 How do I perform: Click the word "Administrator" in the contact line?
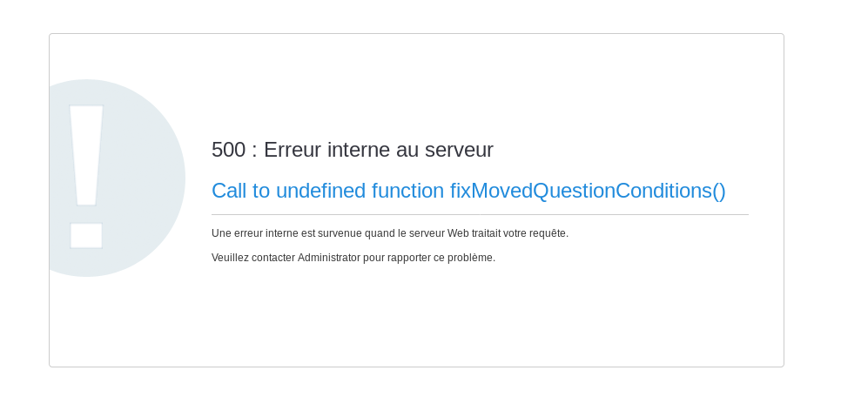pyautogui.click(x=329, y=258)
